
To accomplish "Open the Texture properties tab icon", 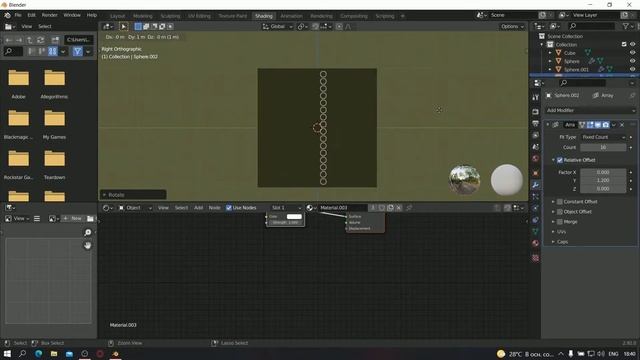I will [x=536, y=258].
